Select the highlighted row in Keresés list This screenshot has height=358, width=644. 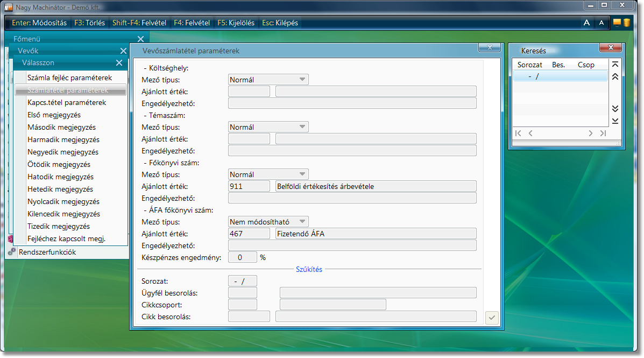tap(560, 76)
